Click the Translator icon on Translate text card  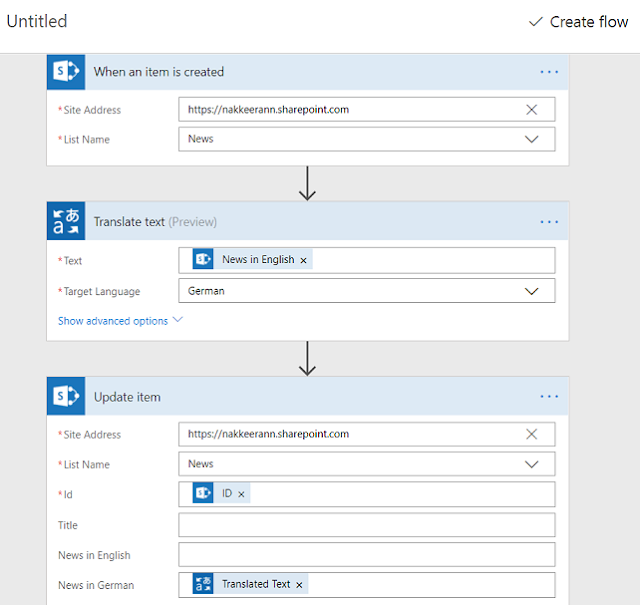(66, 221)
